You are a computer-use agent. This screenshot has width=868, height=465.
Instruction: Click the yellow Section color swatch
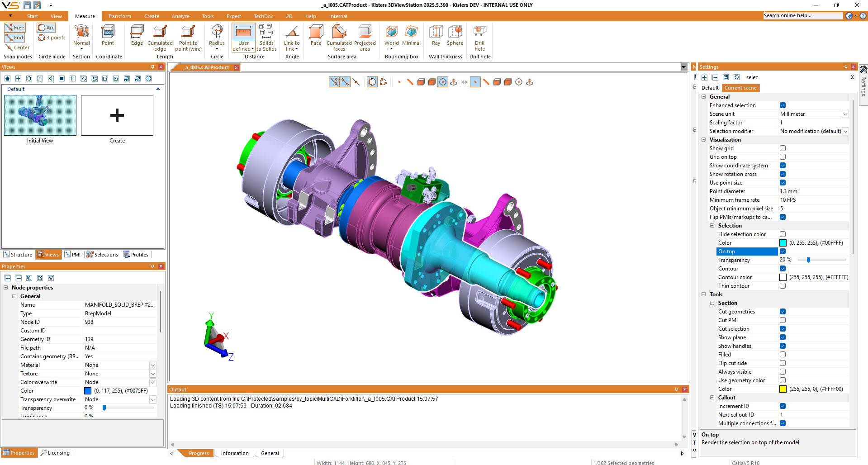tap(783, 389)
